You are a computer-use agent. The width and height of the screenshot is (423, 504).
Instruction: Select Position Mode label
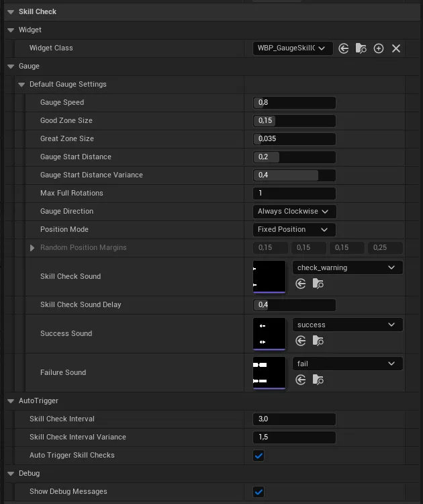click(x=64, y=229)
